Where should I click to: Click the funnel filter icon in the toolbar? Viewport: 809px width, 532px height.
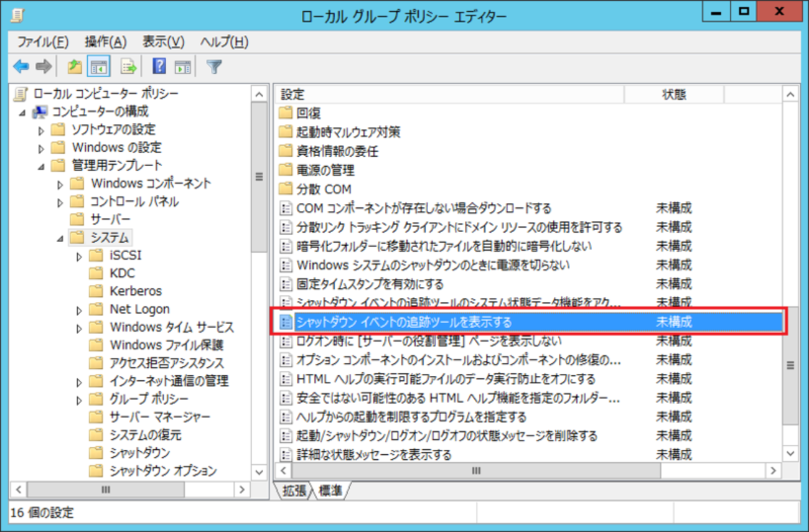[x=214, y=67]
